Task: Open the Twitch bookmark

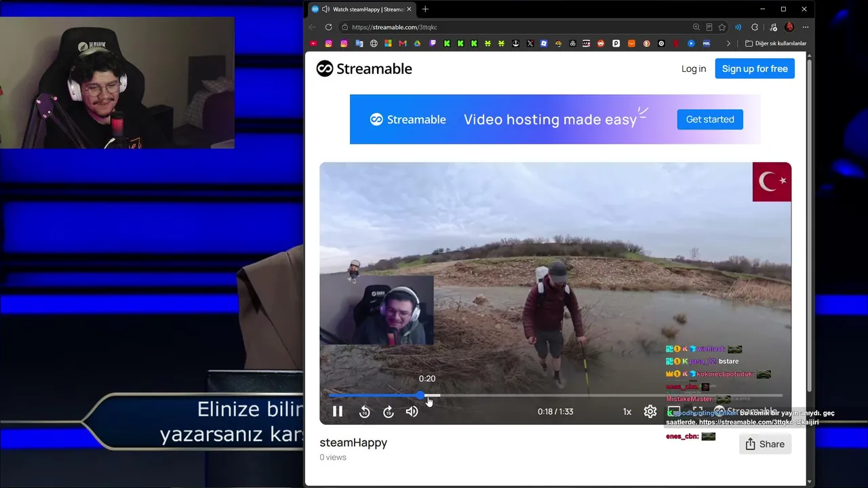Action: 433,43
